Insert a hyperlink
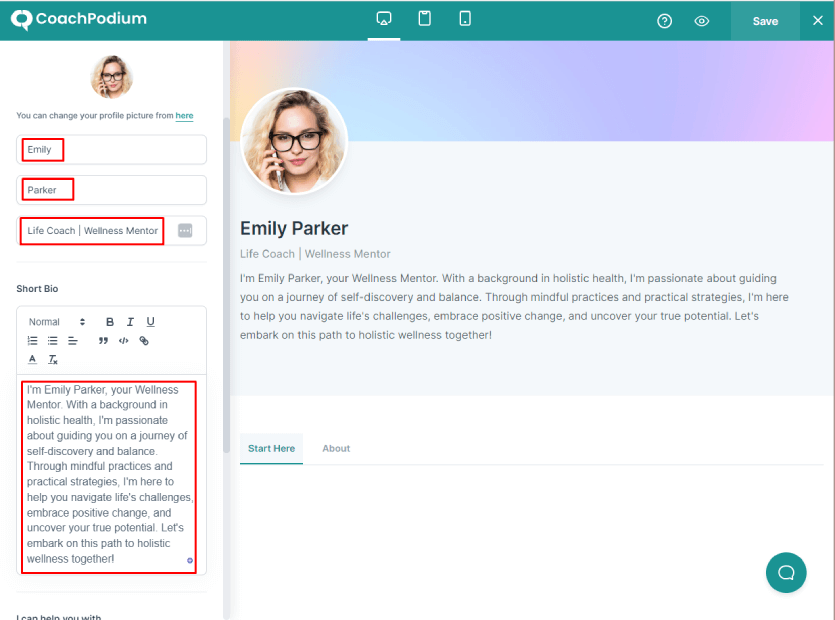Image resolution: width=835 pixels, height=620 pixels. point(144,341)
